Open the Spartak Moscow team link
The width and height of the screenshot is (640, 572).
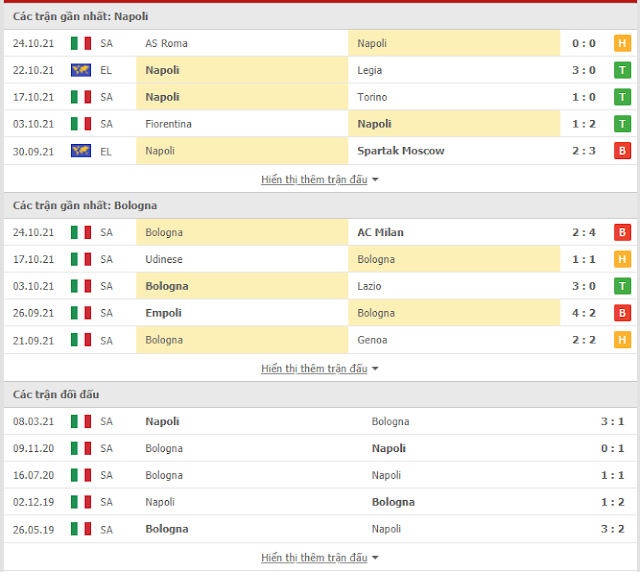click(400, 151)
